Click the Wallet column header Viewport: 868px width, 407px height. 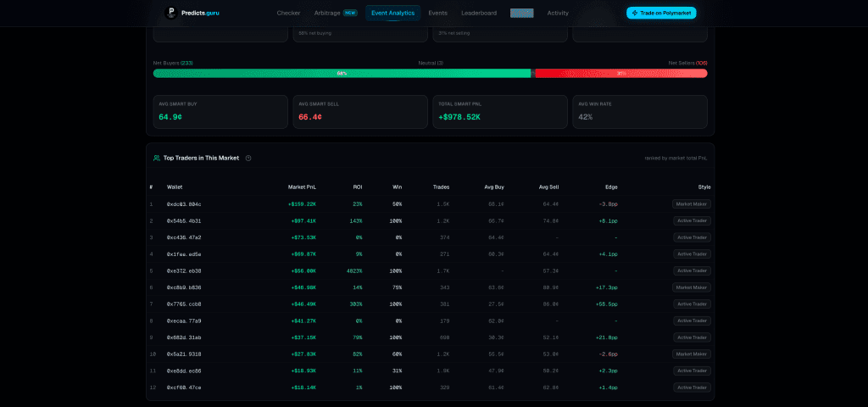pos(175,187)
